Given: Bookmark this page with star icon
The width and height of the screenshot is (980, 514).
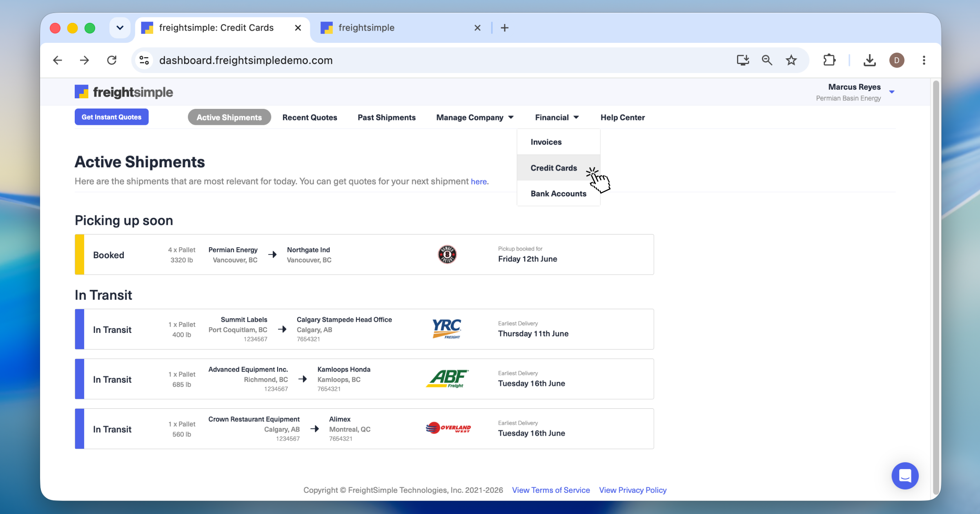Looking at the screenshot, I should click(791, 60).
